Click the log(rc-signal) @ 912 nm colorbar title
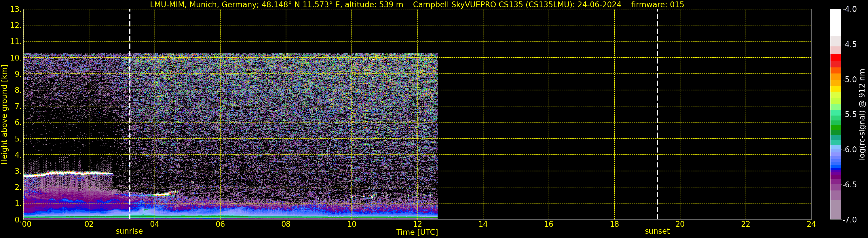Image resolution: width=868 pixels, height=238 pixels. point(862,115)
